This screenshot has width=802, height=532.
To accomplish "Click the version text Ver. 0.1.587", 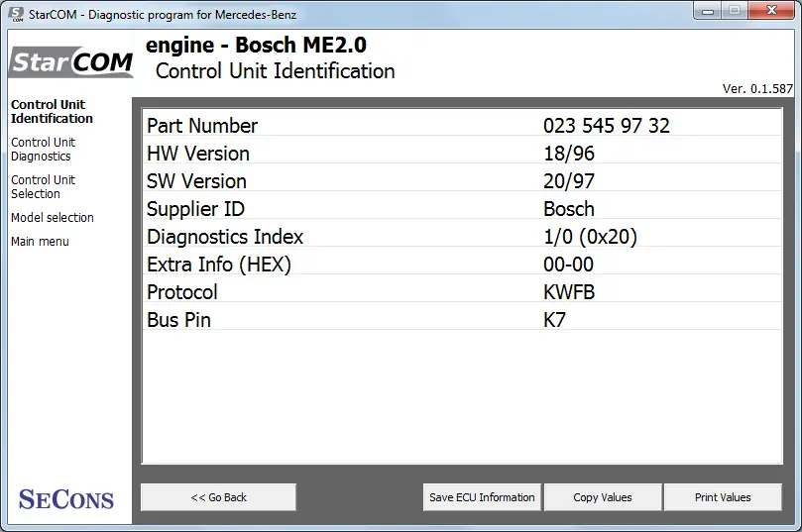I will pyautogui.click(x=757, y=88).
